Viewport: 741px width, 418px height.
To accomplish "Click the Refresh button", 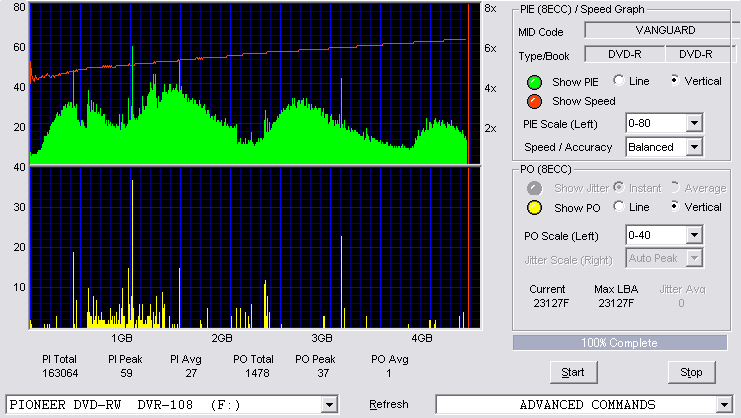I will 388,405.
